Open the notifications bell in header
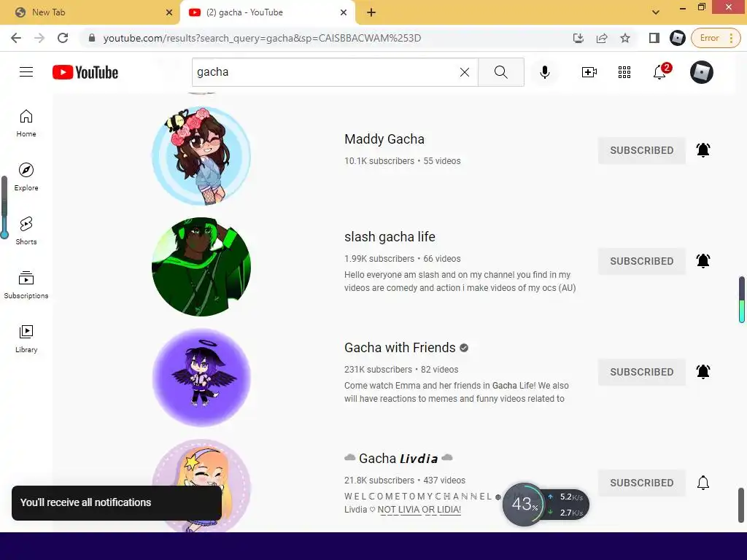The image size is (747, 560). [x=659, y=72]
